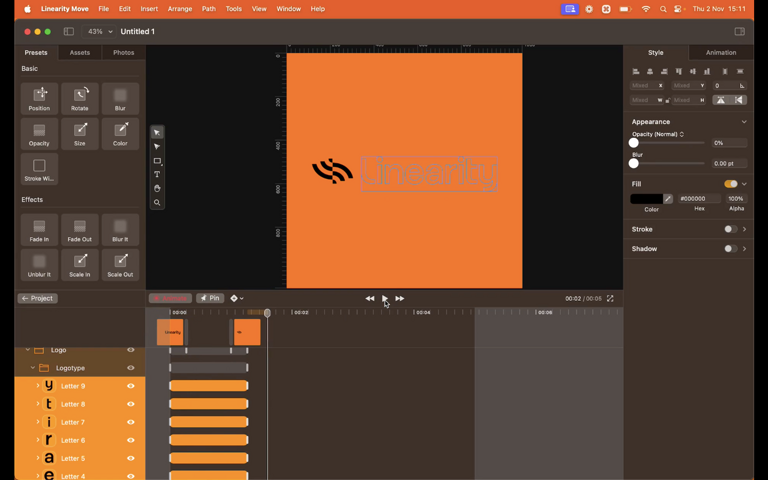Viewport: 768px width, 480px height.
Task: Open the Path menu
Action: 209,9
